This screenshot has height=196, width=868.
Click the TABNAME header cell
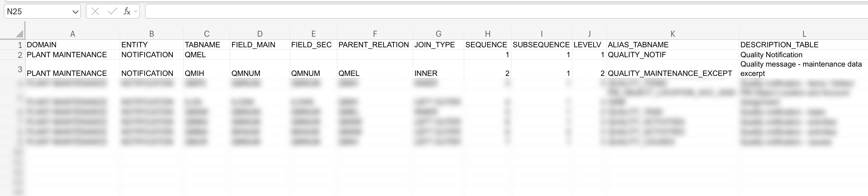[x=207, y=45]
